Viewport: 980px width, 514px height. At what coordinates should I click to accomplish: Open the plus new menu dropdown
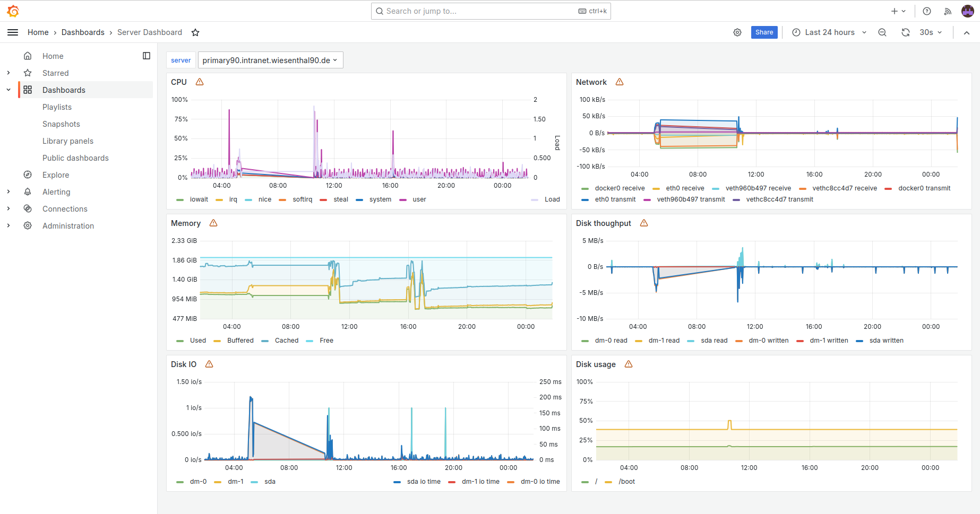click(x=898, y=11)
